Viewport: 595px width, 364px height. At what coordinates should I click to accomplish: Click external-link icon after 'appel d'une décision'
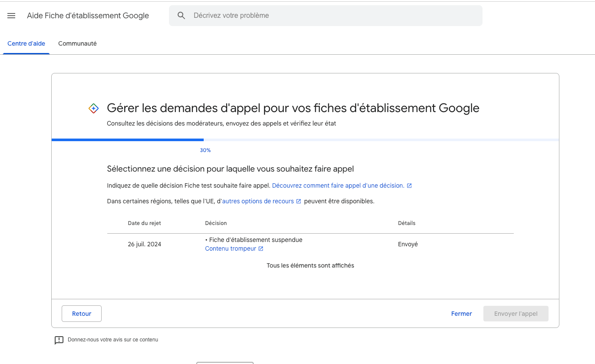pyautogui.click(x=409, y=186)
